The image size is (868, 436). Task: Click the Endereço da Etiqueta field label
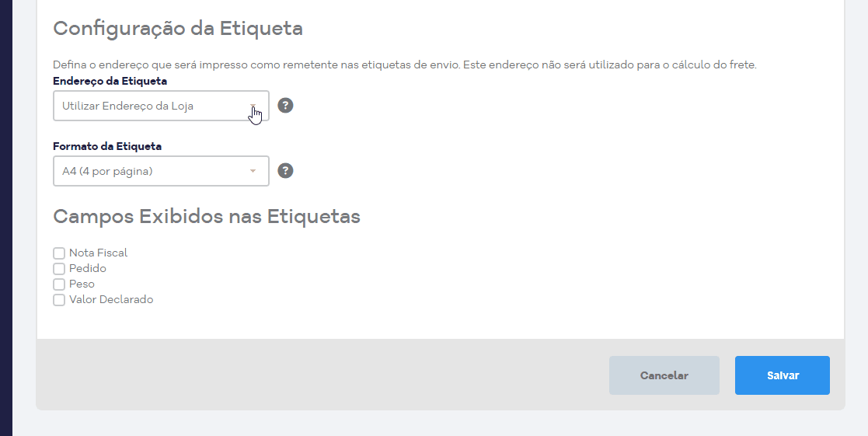coord(110,81)
